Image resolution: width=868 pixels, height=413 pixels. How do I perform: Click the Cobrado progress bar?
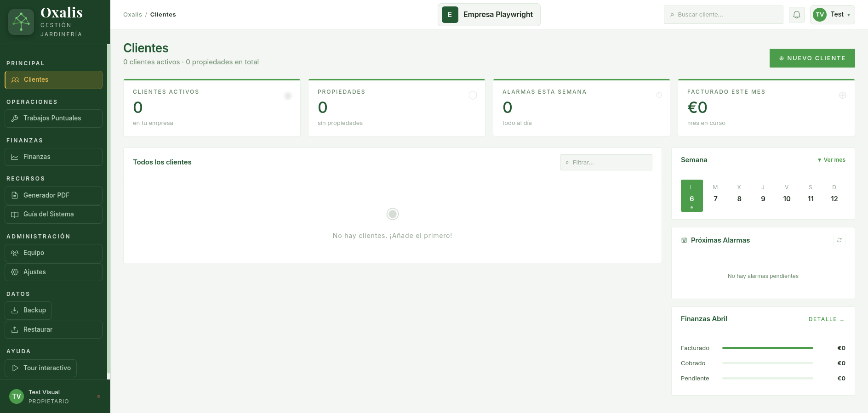tap(768, 363)
